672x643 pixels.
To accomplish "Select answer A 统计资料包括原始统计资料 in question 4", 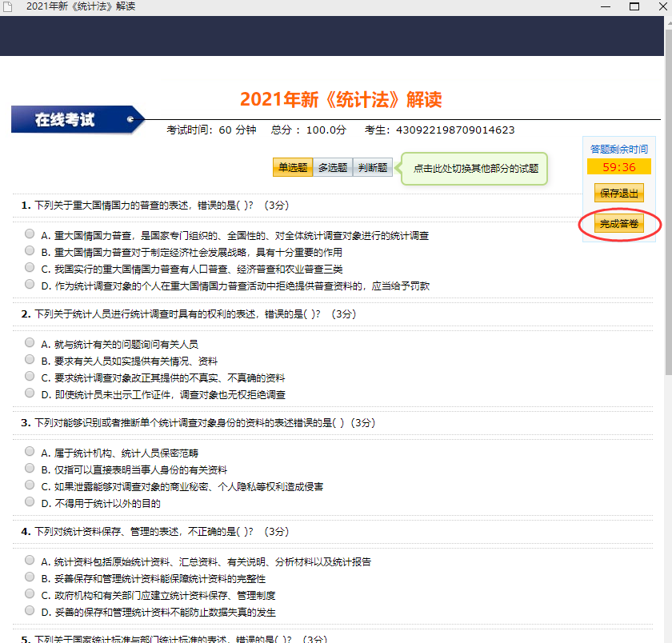I will tap(29, 560).
